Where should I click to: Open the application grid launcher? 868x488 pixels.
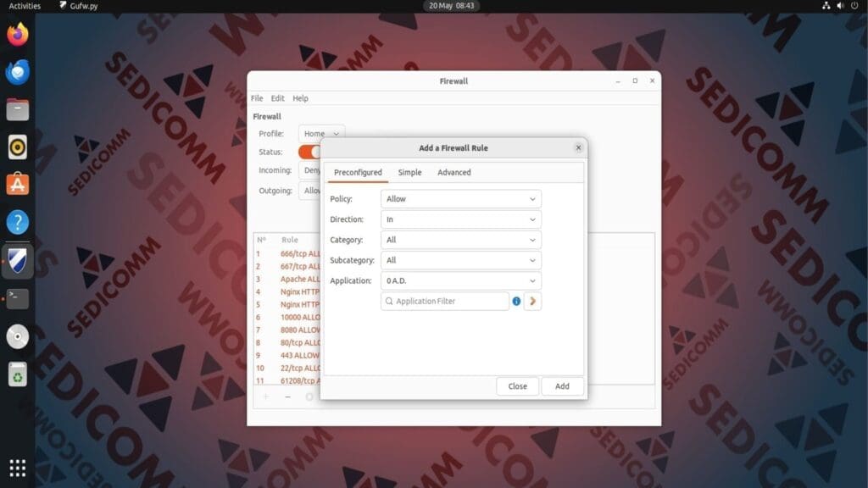point(17,467)
